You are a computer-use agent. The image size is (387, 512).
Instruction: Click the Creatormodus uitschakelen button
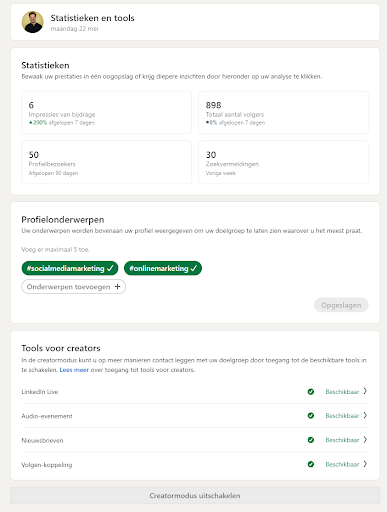195,496
